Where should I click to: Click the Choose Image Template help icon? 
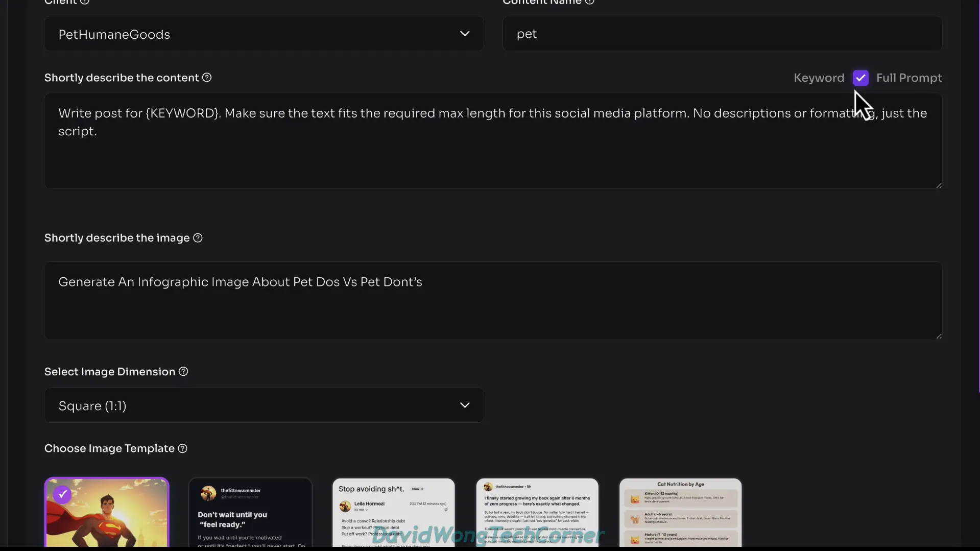[182, 448]
